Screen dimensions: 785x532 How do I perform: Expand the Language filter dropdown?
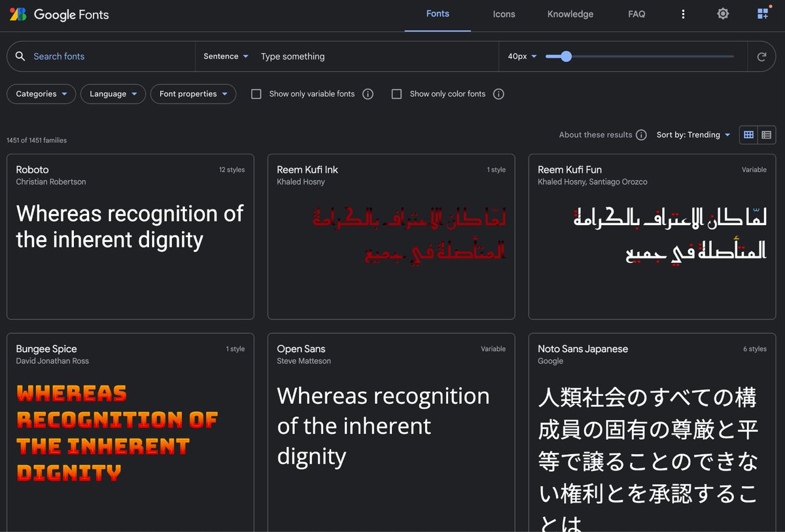(x=113, y=94)
